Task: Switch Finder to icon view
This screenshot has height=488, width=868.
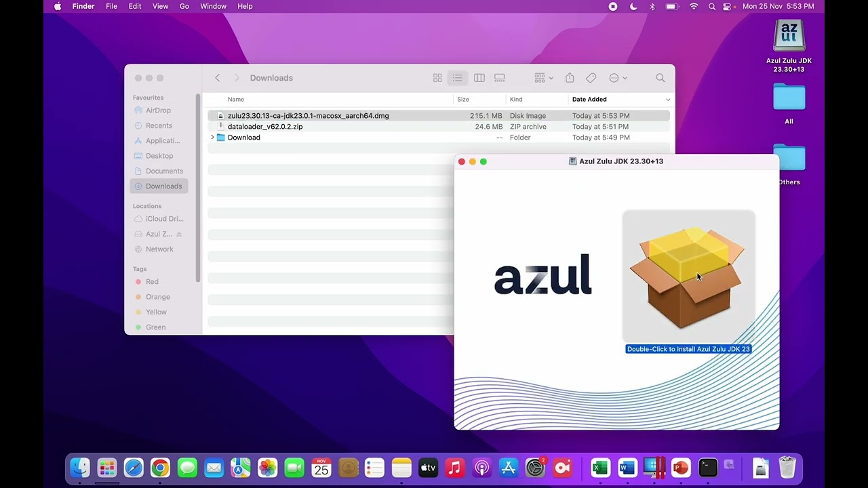Action: tap(437, 78)
